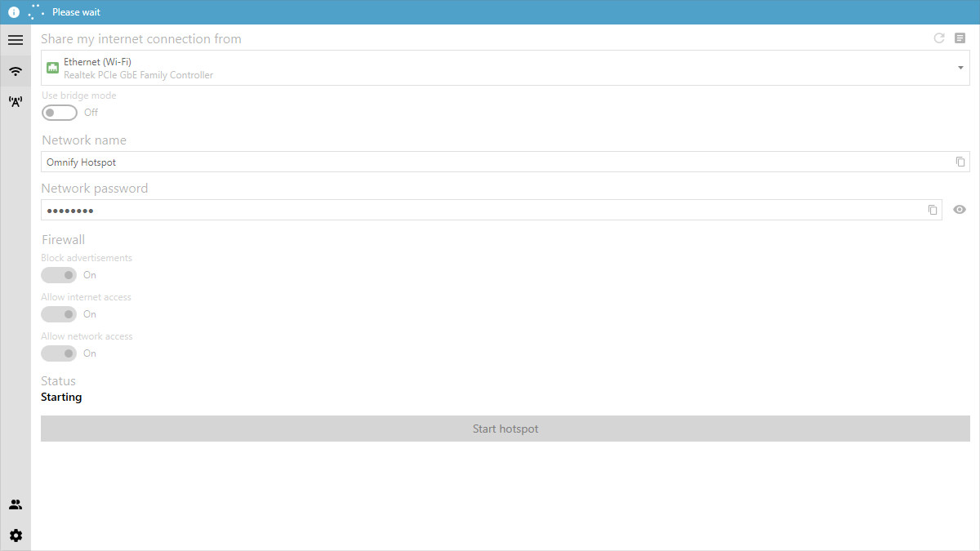Switch to the Wi-Fi repeater tab

tap(16, 100)
